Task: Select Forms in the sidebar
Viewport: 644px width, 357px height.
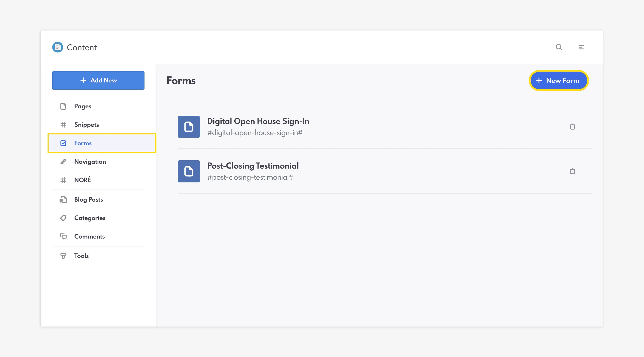Action: pos(102,143)
